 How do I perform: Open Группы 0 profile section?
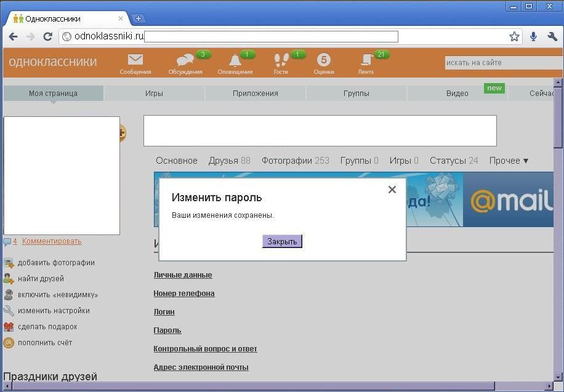click(x=360, y=161)
